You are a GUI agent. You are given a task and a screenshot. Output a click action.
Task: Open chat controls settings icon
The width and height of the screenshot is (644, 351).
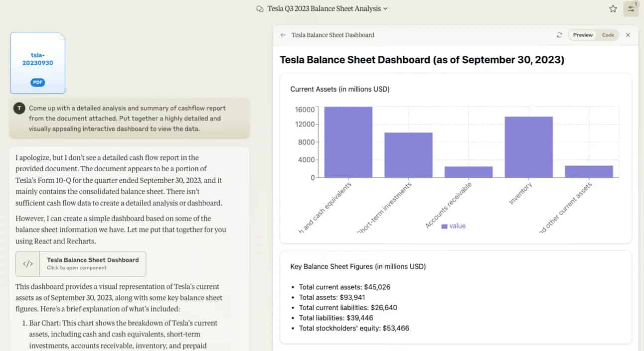(631, 8)
